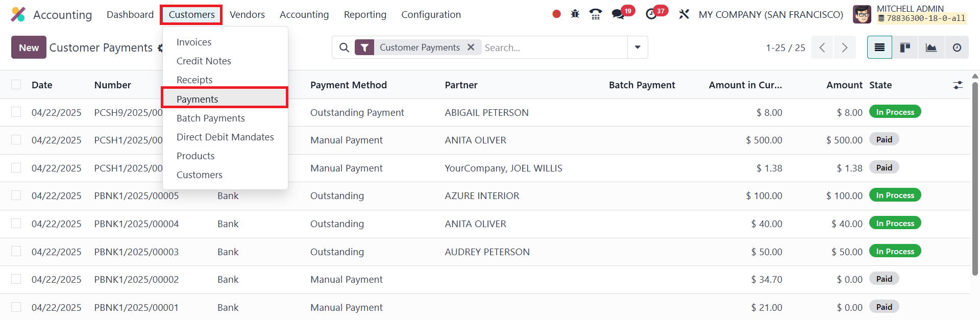Viewport: 980px width, 320px height.
Task: Expand the search options dropdown arrow
Action: (x=638, y=47)
